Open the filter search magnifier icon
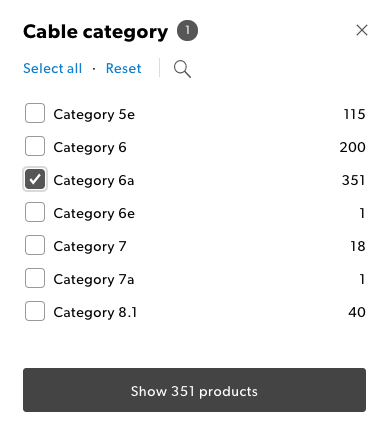The width and height of the screenshot is (389, 435). tap(182, 69)
